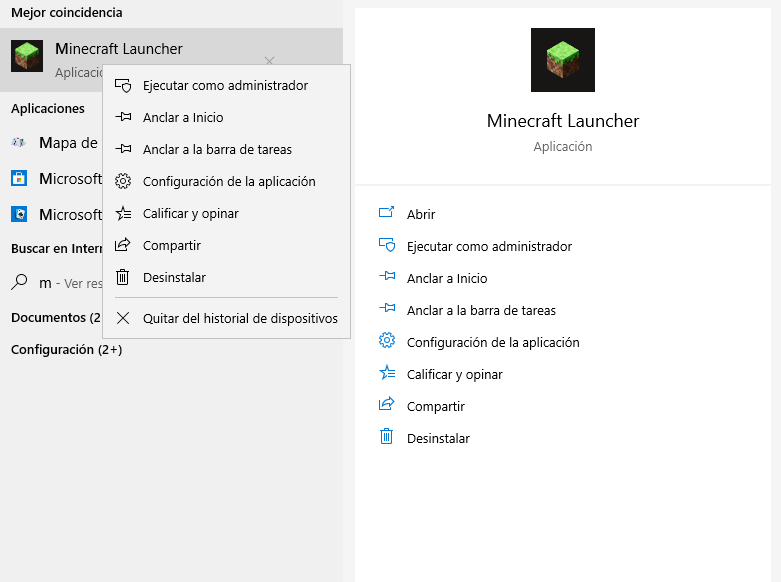Select Compartir in the context menu
781x582 pixels.
tap(226, 245)
